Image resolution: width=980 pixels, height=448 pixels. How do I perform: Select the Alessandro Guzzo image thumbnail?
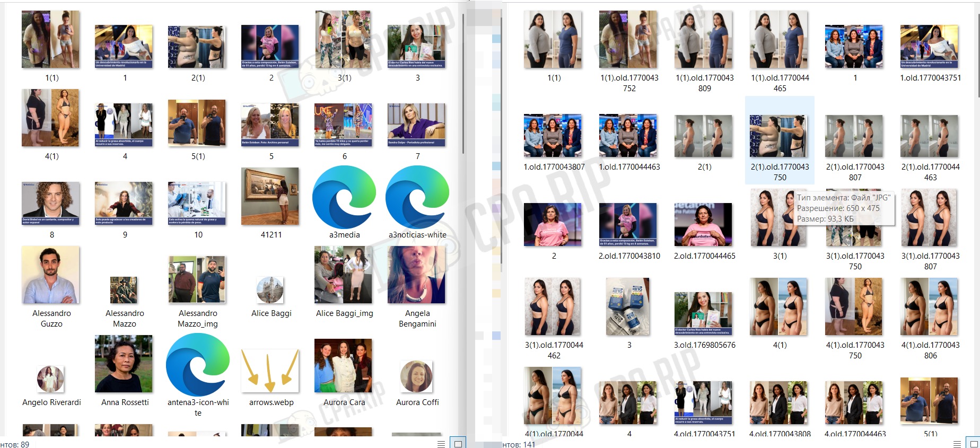(x=51, y=275)
